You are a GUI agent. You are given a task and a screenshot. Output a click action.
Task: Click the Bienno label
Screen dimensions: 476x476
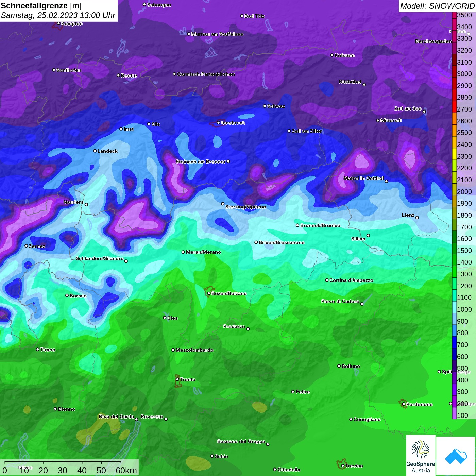[x=67, y=409]
